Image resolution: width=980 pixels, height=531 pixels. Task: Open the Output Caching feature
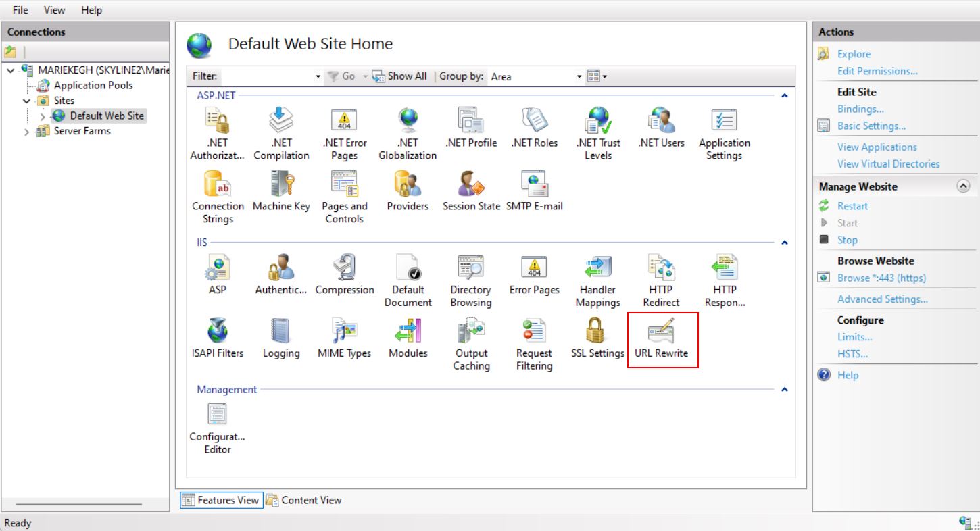point(471,345)
